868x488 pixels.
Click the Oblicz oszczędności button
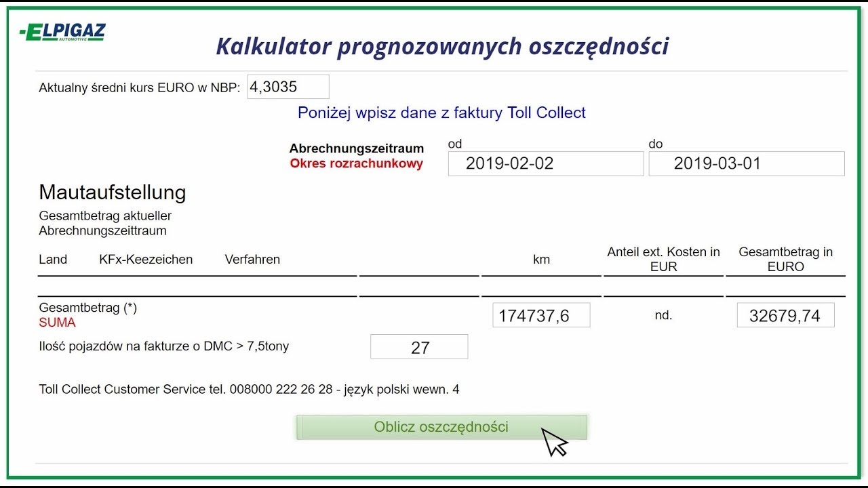pos(441,427)
